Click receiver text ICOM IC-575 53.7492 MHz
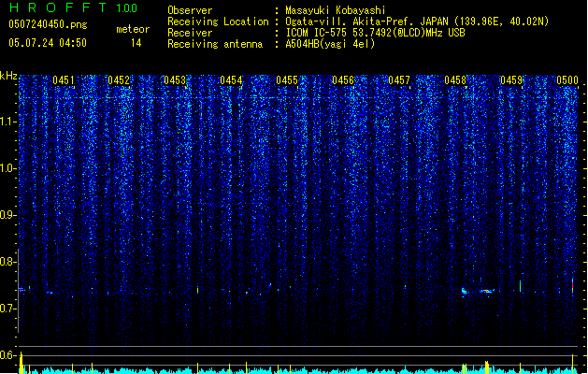Screen dimensions: 588x374 [376, 33]
